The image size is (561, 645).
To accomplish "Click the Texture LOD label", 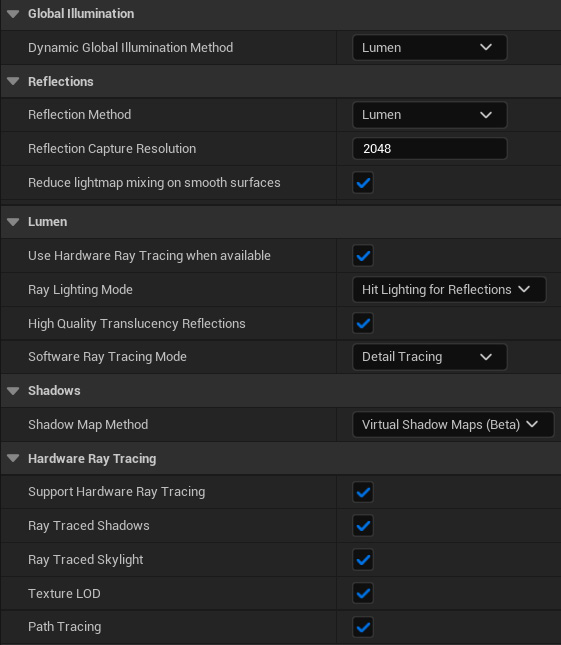I will pos(65,594).
